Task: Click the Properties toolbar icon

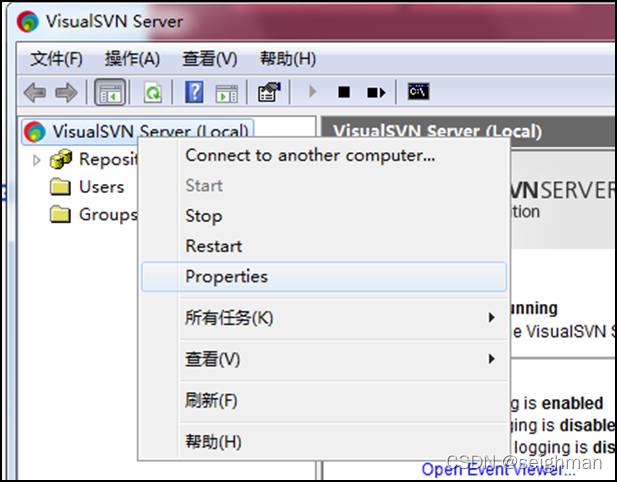Action: pos(269,93)
